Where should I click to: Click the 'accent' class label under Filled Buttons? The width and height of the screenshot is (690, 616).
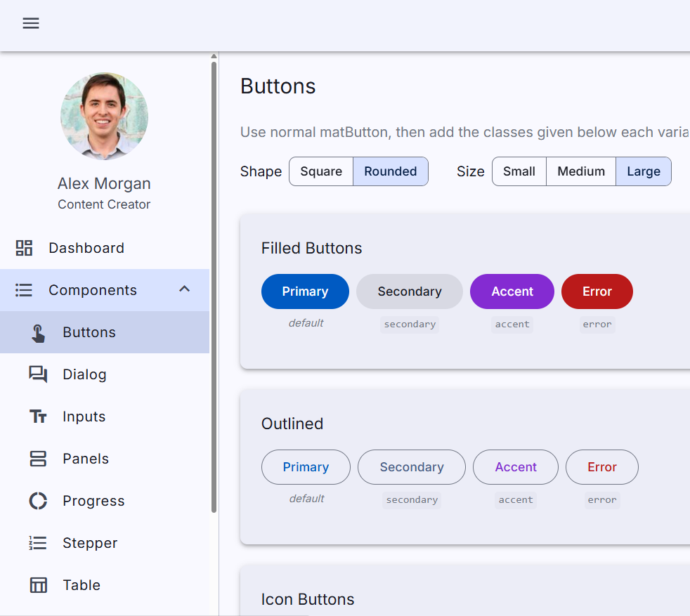512,325
